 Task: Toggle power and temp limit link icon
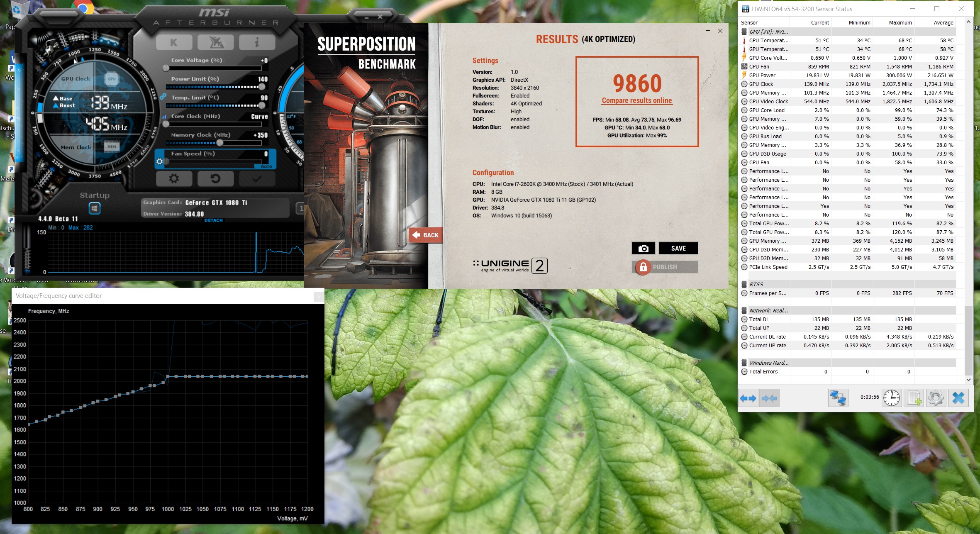click(163, 97)
